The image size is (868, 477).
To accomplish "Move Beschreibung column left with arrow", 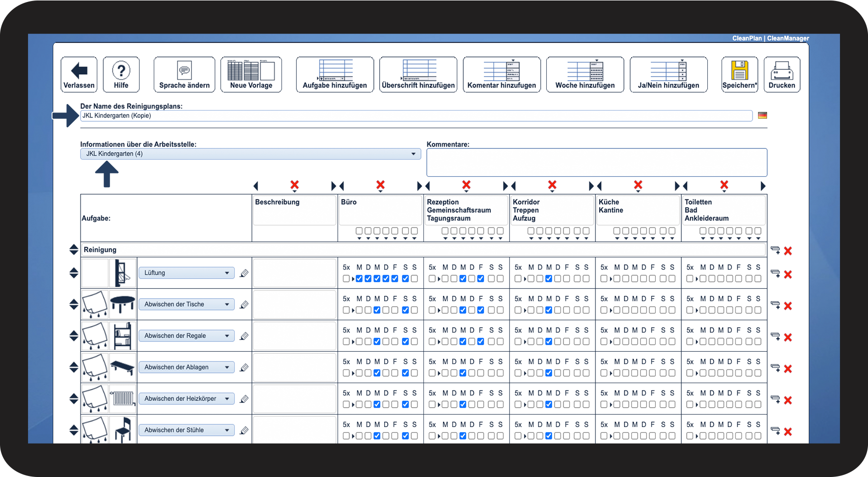I will click(256, 186).
